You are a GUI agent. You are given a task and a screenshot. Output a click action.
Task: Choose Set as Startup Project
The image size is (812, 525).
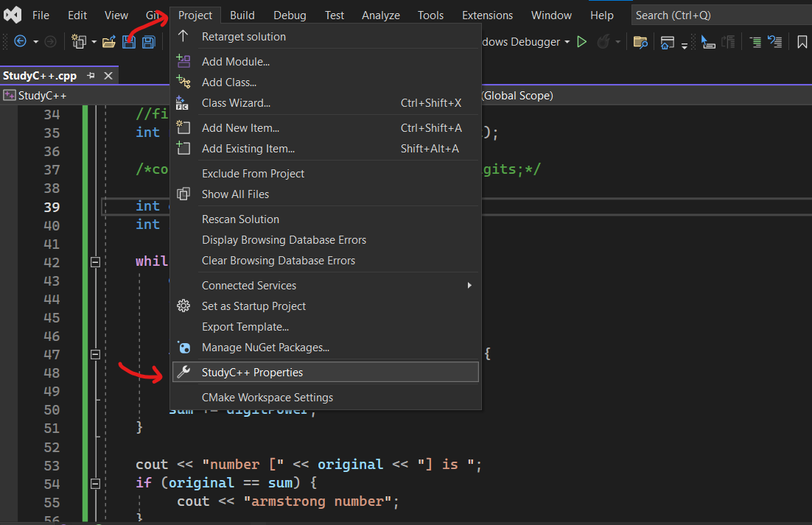click(325, 306)
